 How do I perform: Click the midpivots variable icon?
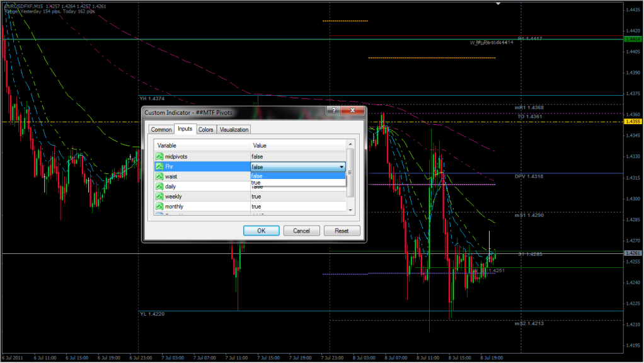[159, 156]
